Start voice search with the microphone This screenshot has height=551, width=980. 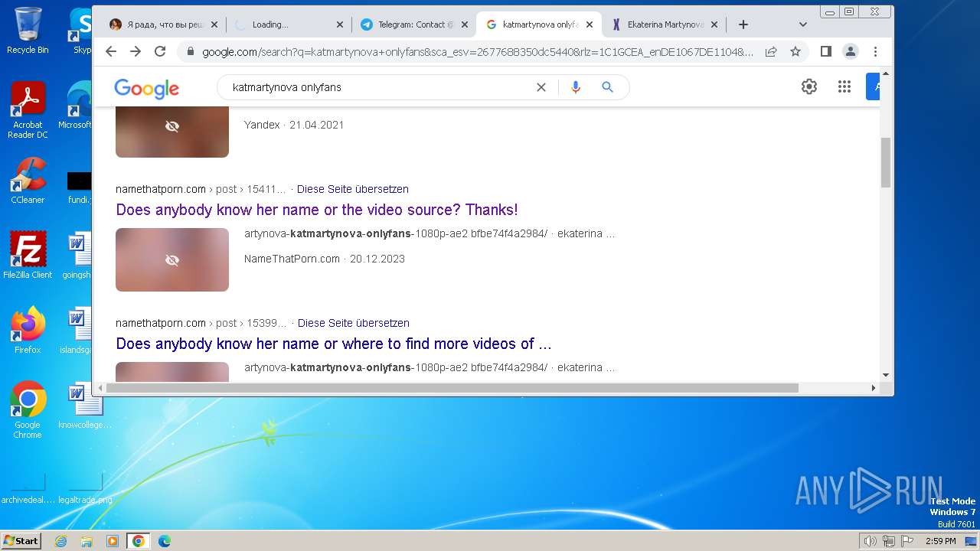[576, 87]
